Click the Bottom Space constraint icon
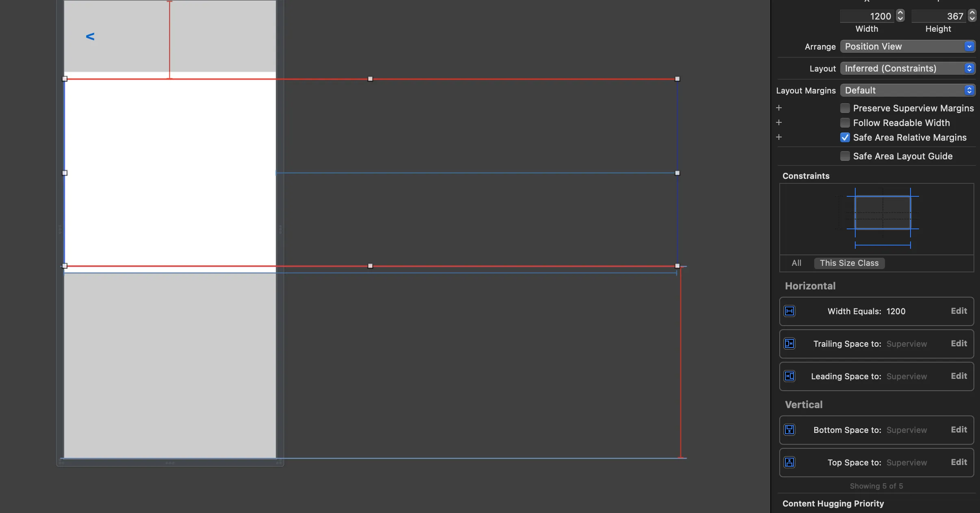 789,430
